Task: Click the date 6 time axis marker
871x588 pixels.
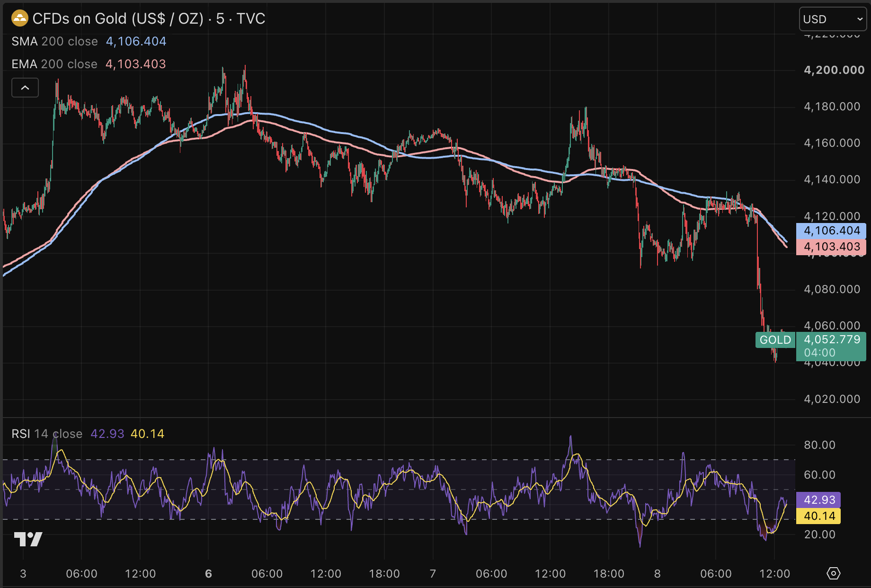Action: pos(208,574)
